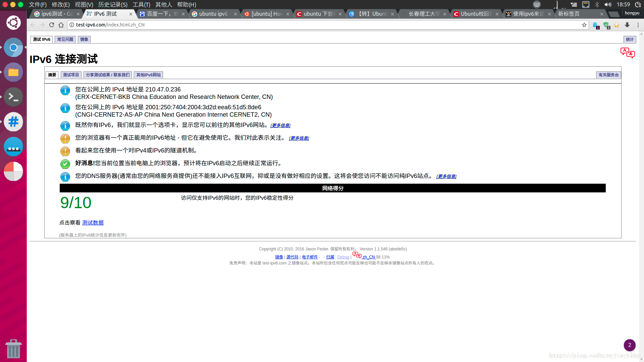The height and width of the screenshot is (362, 644).
Task: Open the hongyu profile button
Action: (x=632, y=13)
